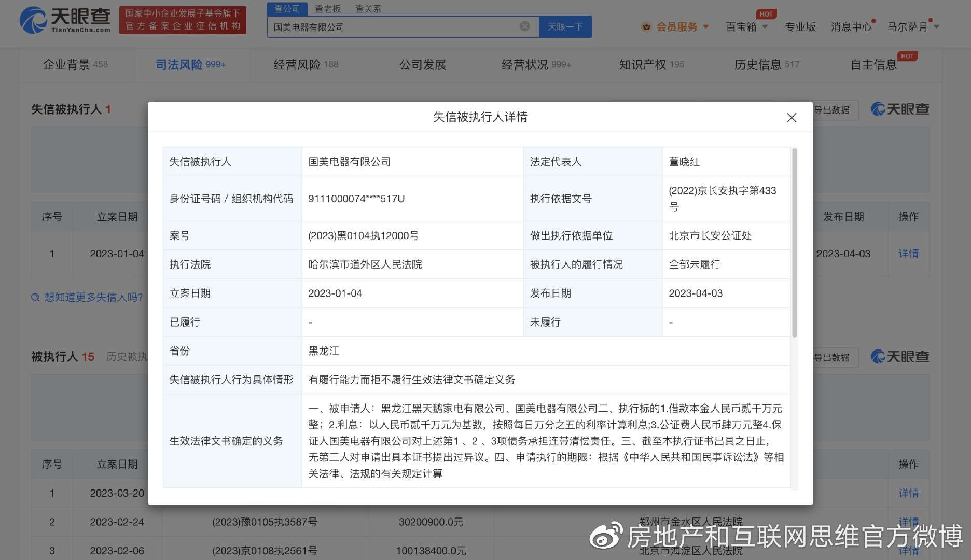Image resolution: width=971 pixels, height=560 pixels.
Task: Switch to the 查关系 search tab
Action: (368, 9)
